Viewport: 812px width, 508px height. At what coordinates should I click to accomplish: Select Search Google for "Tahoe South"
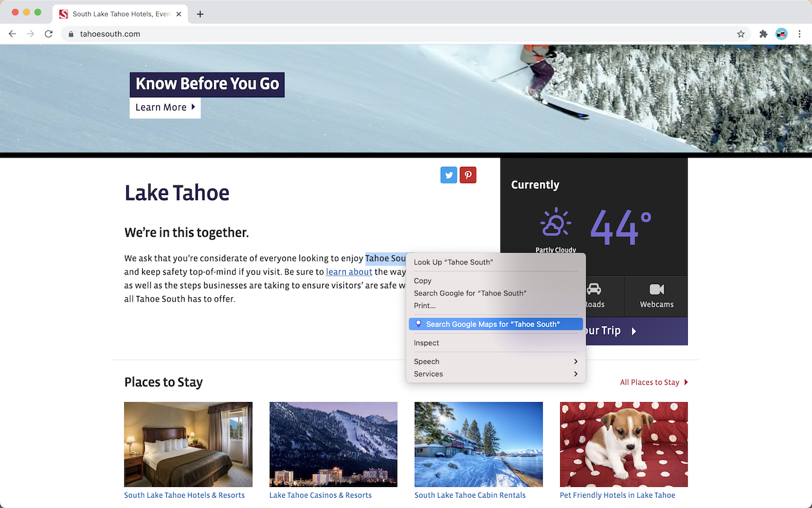[496, 293]
